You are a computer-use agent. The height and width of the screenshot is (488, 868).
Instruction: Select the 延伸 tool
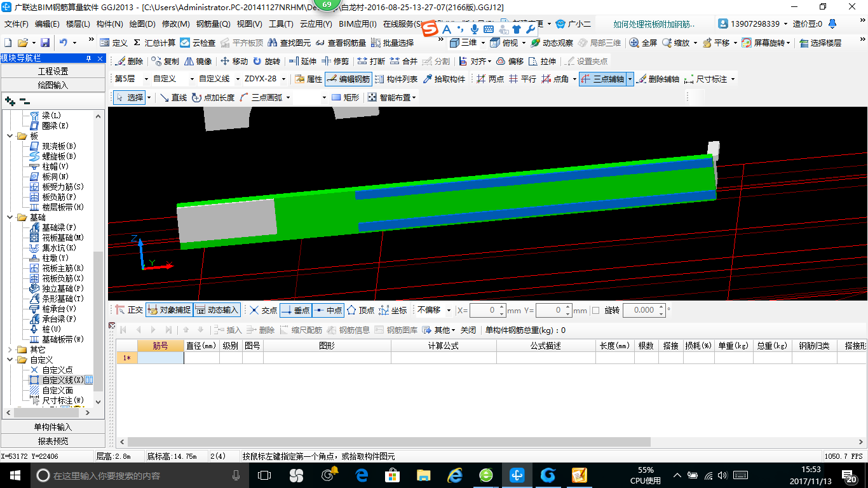tap(302, 62)
